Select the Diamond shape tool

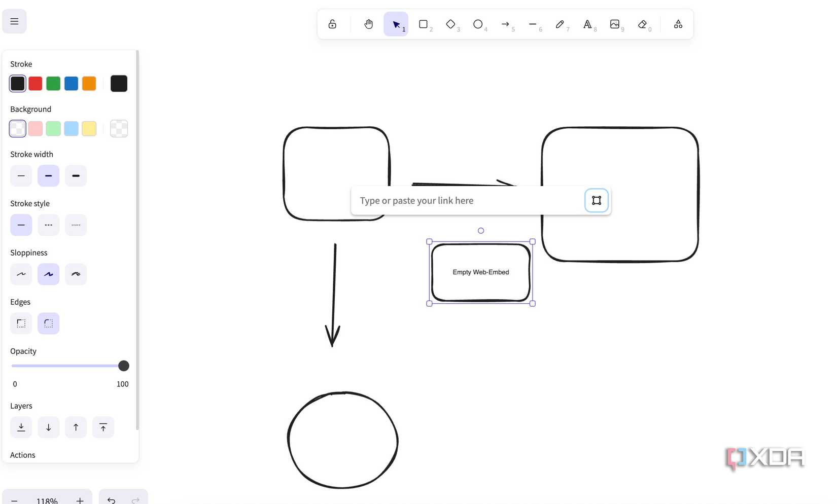[450, 24]
